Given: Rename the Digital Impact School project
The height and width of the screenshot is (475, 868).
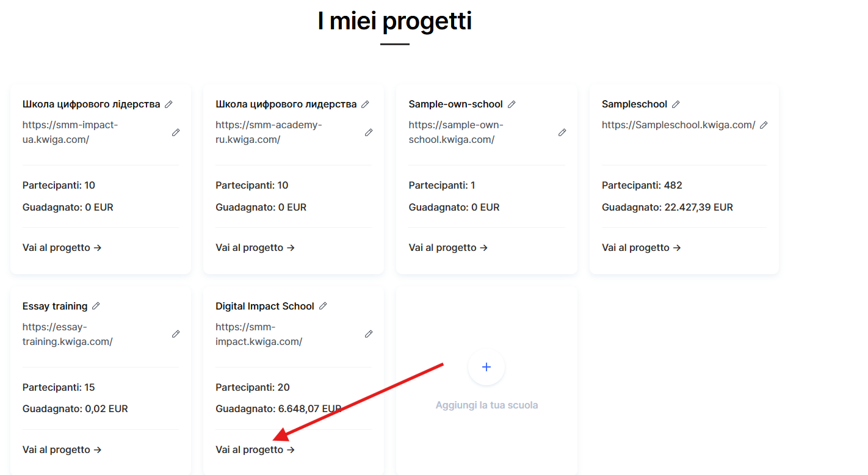Looking at the screenshot, I should coord(323,306).
